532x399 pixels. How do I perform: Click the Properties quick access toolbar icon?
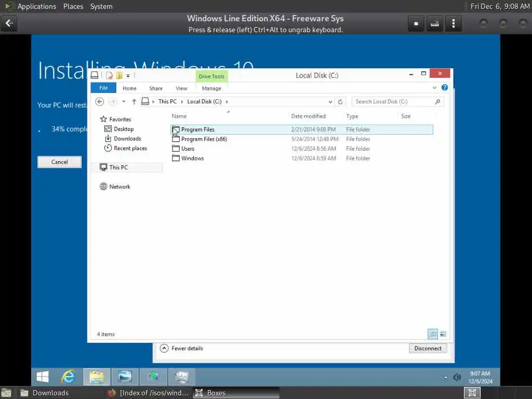click(109, 75)
